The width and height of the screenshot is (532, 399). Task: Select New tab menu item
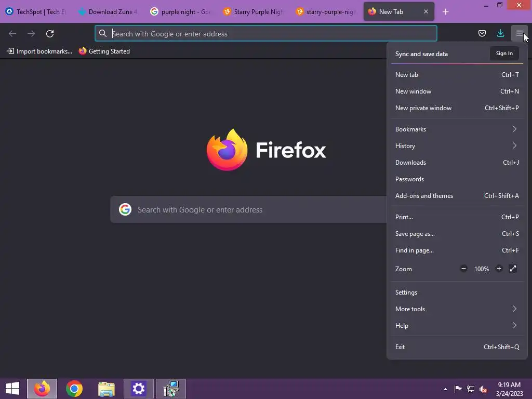click(x=457, y=75)
